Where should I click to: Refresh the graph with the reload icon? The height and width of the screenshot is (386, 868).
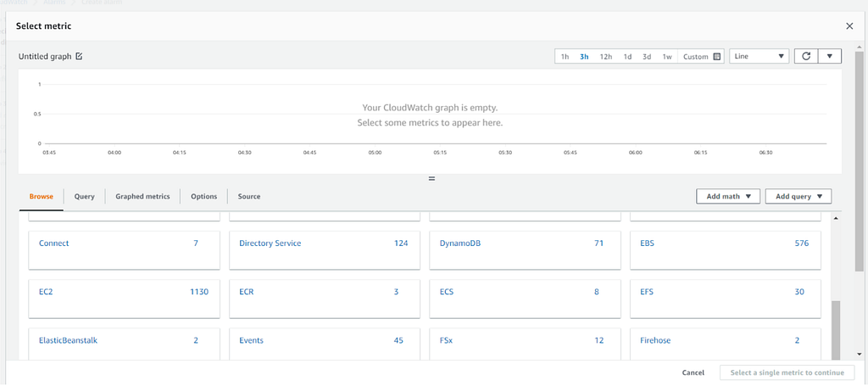806,57
